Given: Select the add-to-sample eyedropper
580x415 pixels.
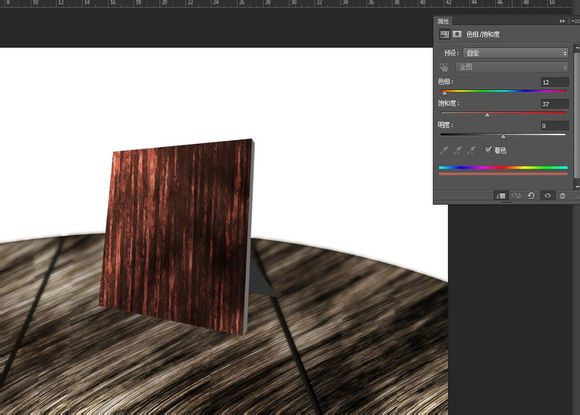Looking at the screenshot, I should coord(458,150).
